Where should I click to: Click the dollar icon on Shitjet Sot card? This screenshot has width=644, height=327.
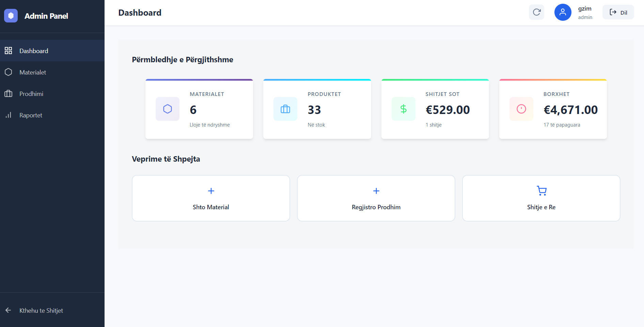pos(403,109)
